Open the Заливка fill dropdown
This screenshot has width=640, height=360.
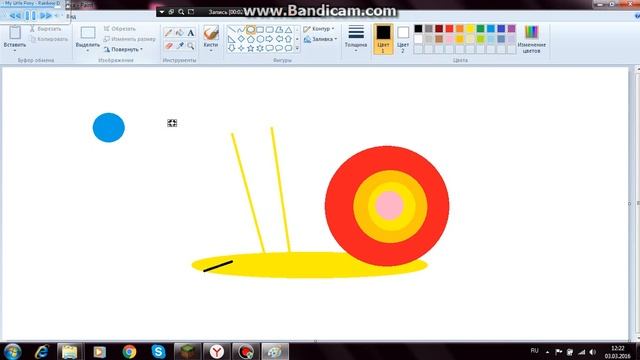click(x=320, y=39)
